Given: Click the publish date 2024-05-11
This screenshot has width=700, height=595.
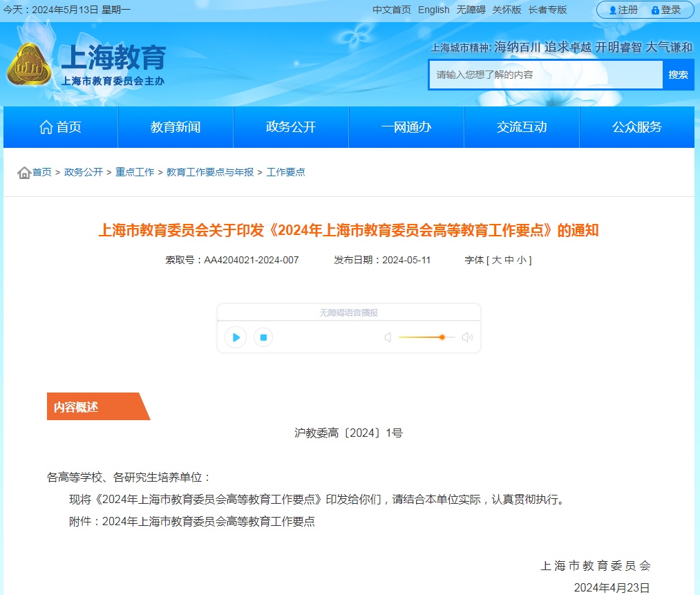Looking at the screenshot, I should [x=406, y=261].
